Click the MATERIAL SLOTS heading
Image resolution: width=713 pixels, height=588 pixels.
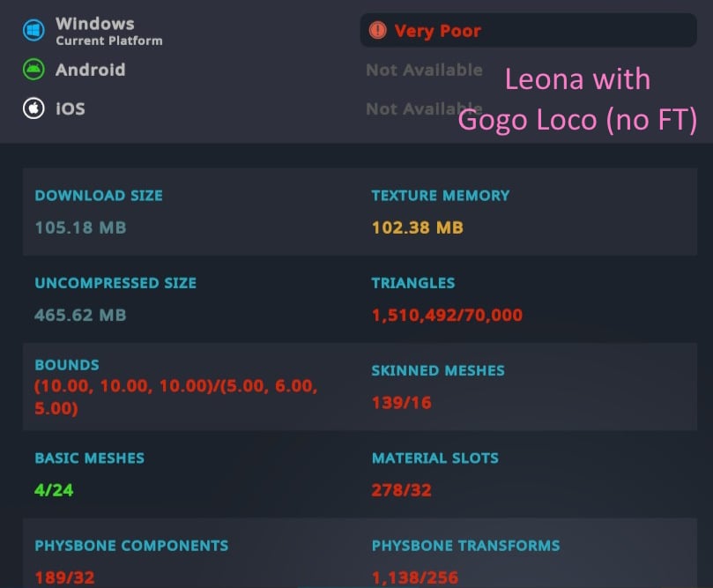coord(435,458)
